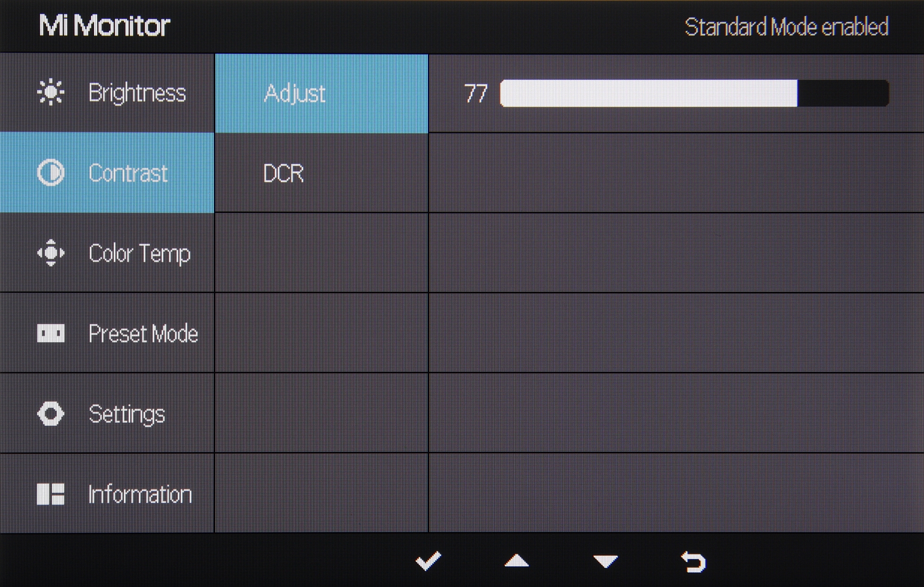Click the Information panel icon
The height and width of the screenshot is (587, 924).
pyautogui.click(x=51, y=494)
